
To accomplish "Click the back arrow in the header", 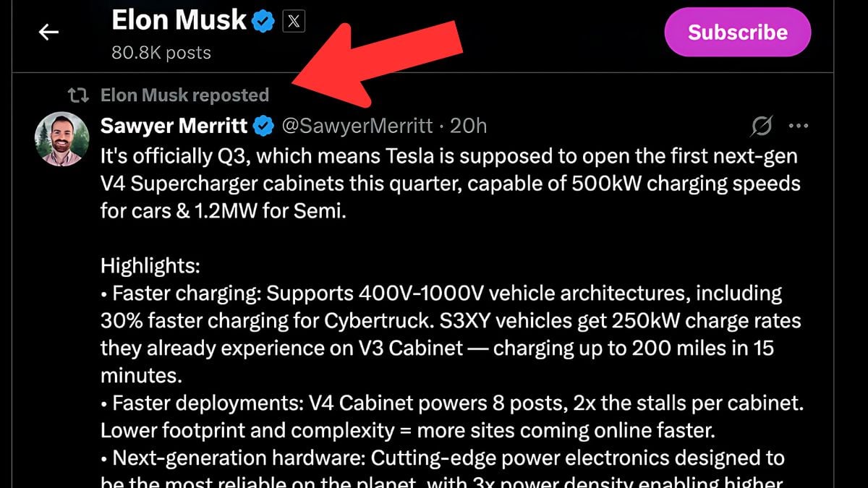I will [x=48, y=32].
